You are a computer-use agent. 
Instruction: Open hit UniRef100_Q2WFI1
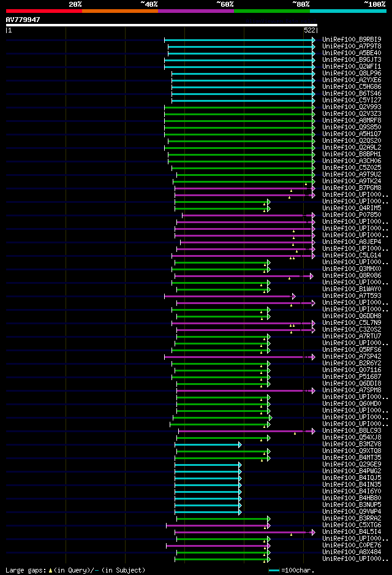[352, 66]
